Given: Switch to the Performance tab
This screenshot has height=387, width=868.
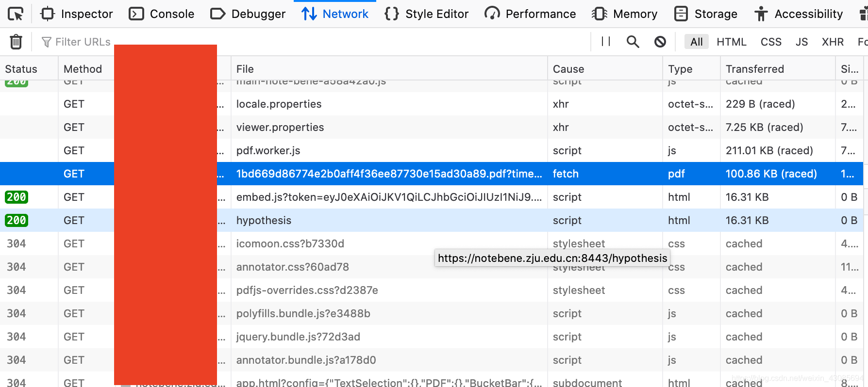Looking at the screenshot, I should [x=530, y=14].
